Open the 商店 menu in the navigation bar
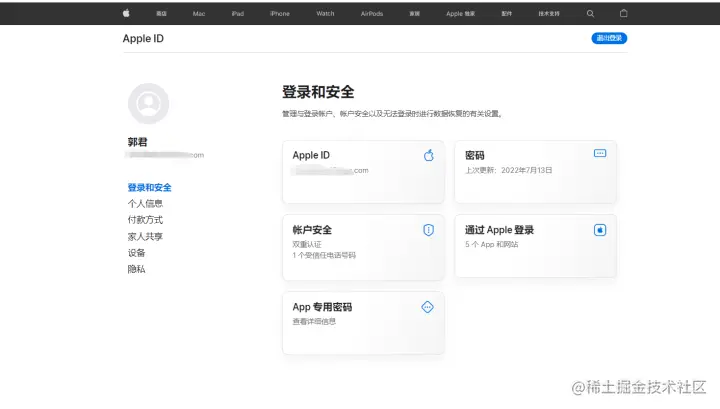Viewport: 720px width, 409px height. coord(161,14)
